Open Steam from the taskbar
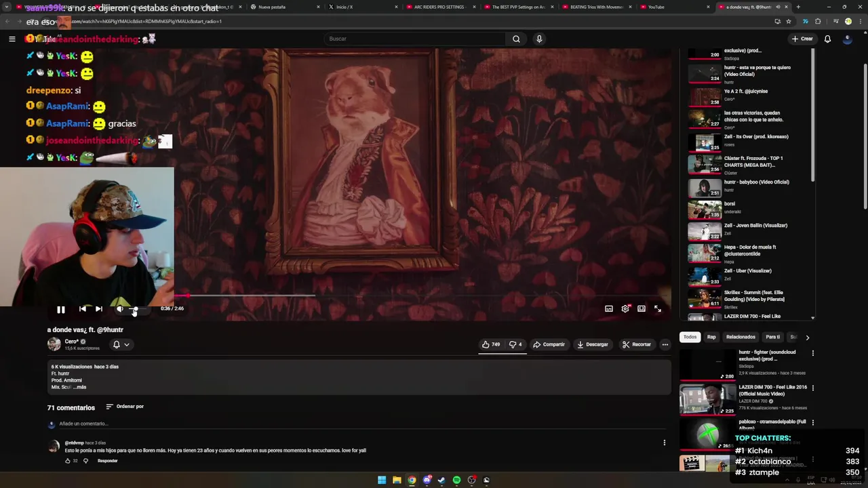 tap(441, 480)
